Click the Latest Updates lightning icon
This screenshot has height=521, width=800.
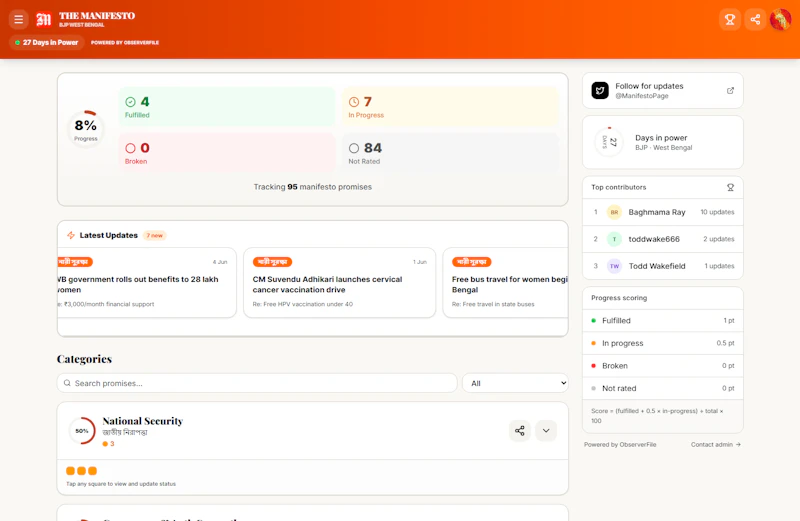click(x=71, y=235)
